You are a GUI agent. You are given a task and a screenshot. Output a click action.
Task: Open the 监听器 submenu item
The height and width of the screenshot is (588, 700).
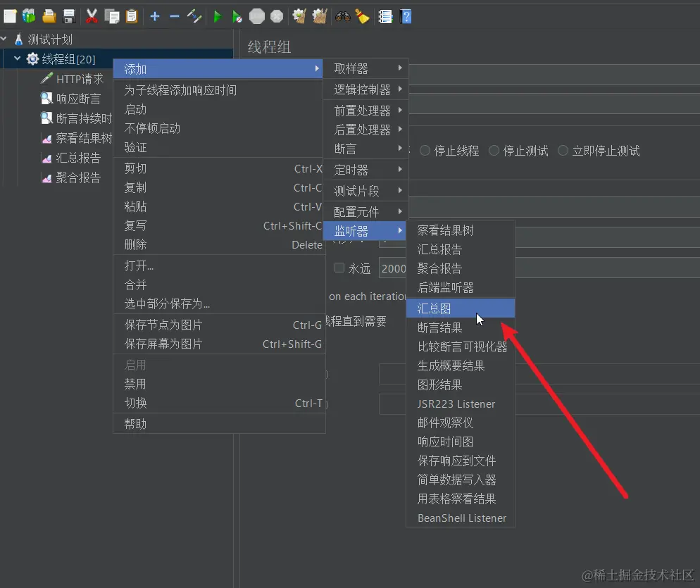pyautogui.click(x=365, y=231)
